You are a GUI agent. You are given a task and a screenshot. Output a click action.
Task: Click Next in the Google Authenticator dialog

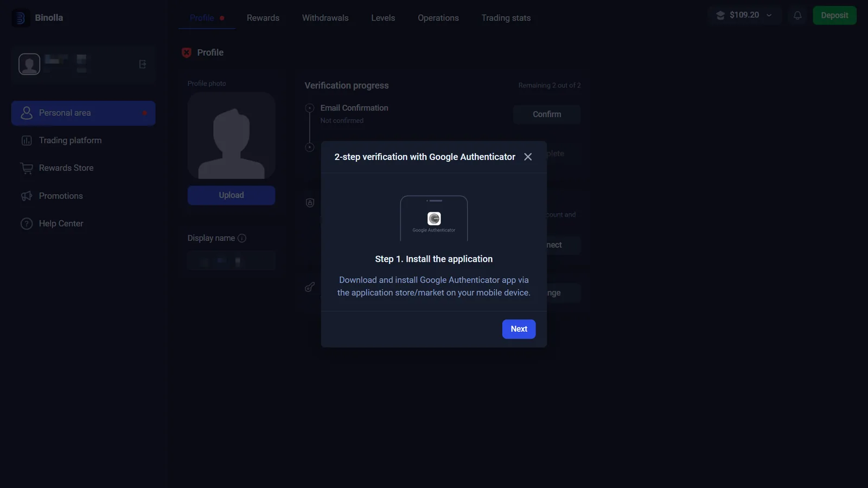(519, 329)
